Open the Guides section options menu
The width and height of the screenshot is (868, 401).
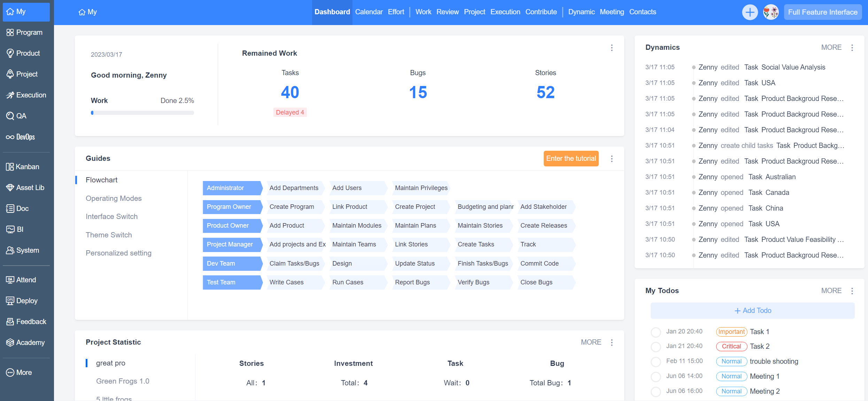(612, 158)
